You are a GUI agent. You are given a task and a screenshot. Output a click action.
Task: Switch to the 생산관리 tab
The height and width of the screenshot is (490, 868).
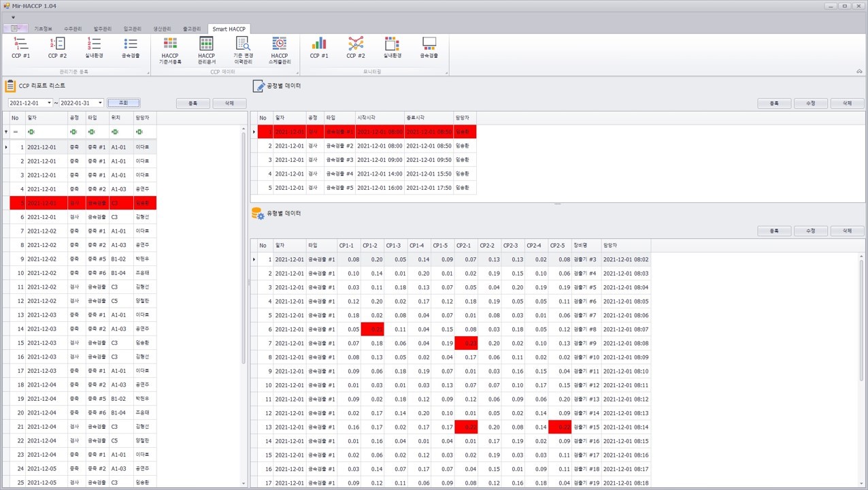[x=162, y=29]
